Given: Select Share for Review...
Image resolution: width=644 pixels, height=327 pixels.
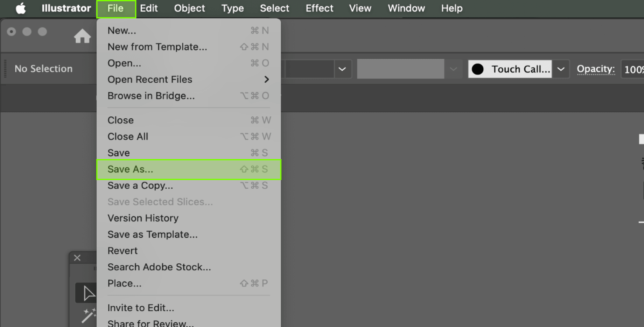Looking at the screenshot, I should [x=189, y=322].
